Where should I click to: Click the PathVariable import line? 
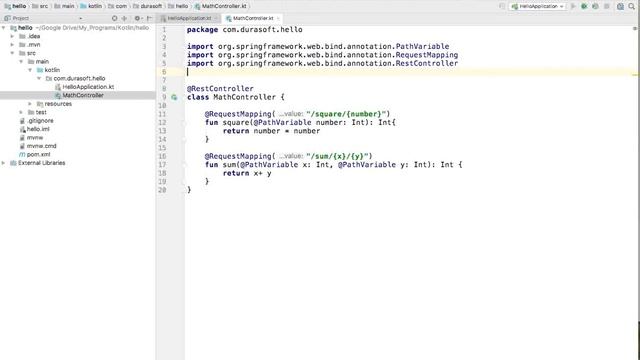pyautogui.click(x=318, y=47)
